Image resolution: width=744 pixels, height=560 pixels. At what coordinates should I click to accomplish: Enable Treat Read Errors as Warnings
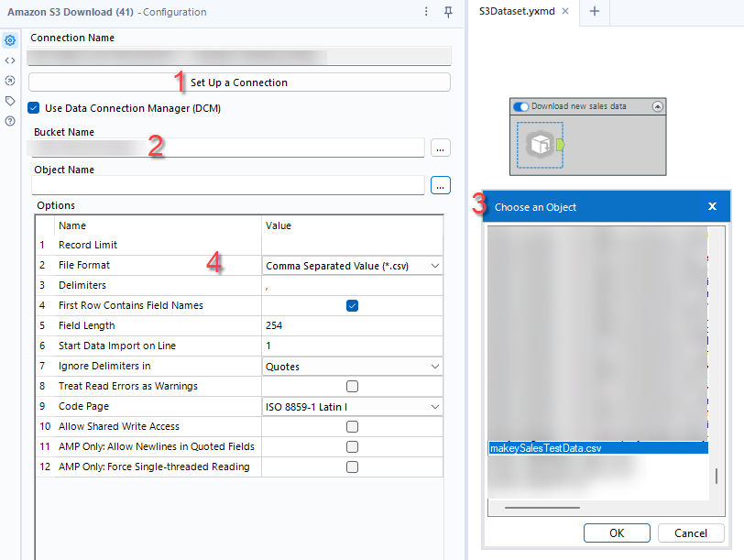click(352, 386)
